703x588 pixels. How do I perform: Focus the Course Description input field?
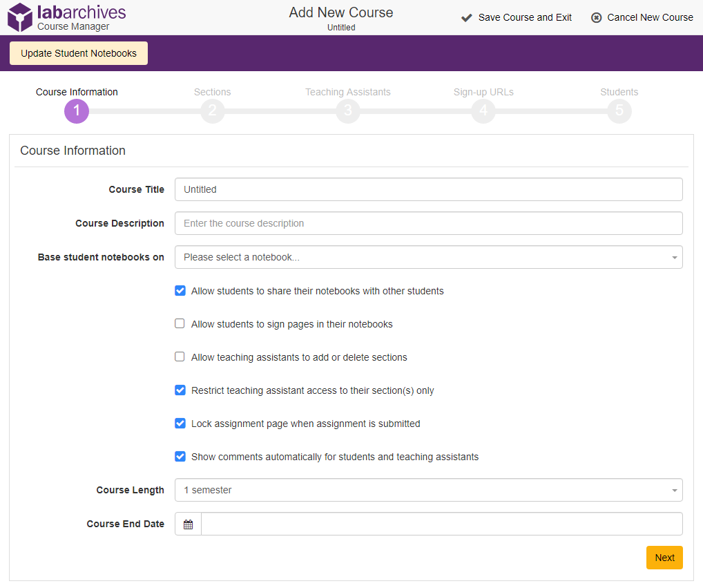click(428, 223)
